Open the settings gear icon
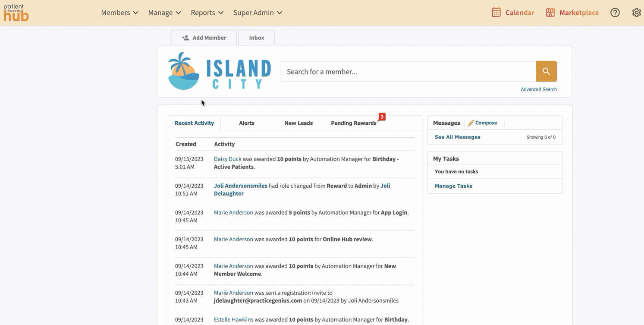Image resolution: width=644 pixels, height=325 pixels. pyautogui.click(x=636, y=13)
